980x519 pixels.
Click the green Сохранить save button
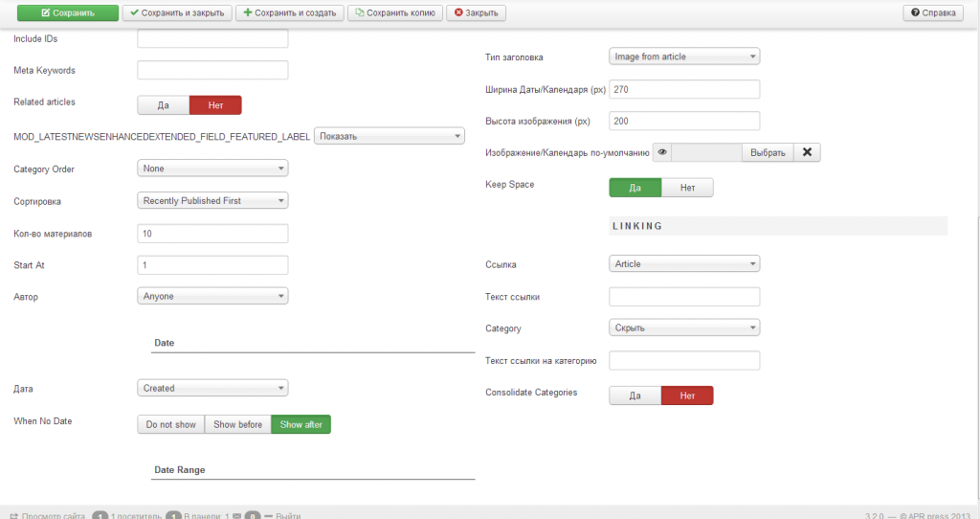click(67, 13)
